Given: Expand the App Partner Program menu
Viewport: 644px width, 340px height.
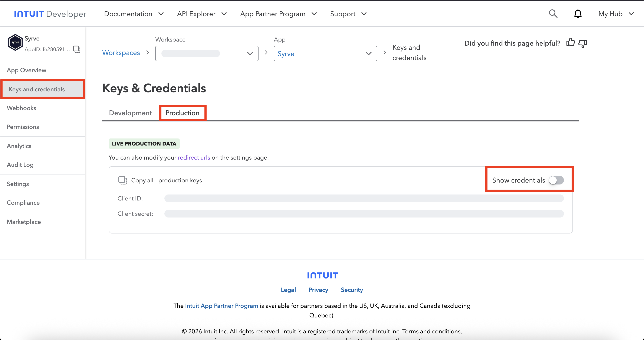Looking at the screenshot, I should (279, 14).
